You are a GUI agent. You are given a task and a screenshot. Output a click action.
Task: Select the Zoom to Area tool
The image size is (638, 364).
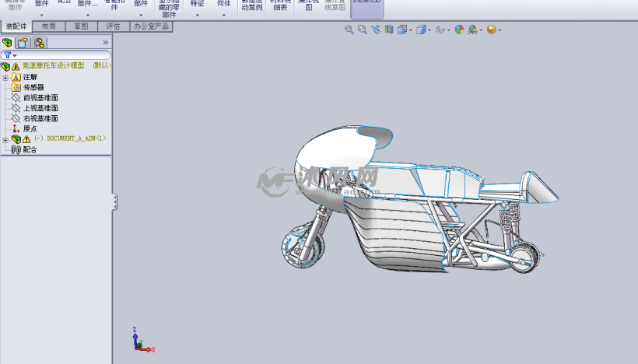click(x=362, y=30)
